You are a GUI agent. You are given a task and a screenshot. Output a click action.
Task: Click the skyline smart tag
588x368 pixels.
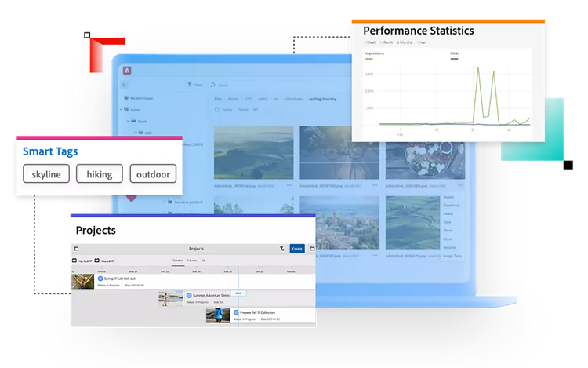47,173
